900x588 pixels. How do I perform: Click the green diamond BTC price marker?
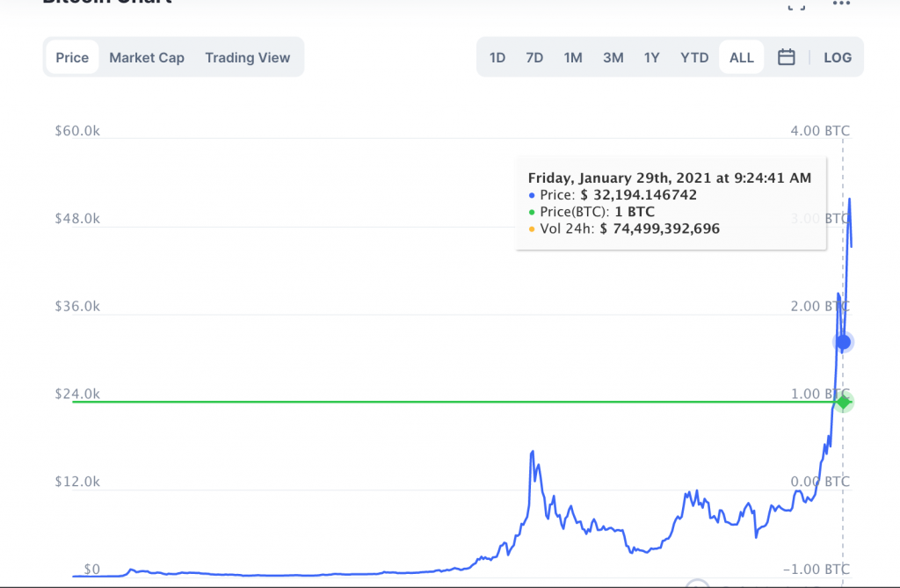pyautogui.click(x=843, y=402)
